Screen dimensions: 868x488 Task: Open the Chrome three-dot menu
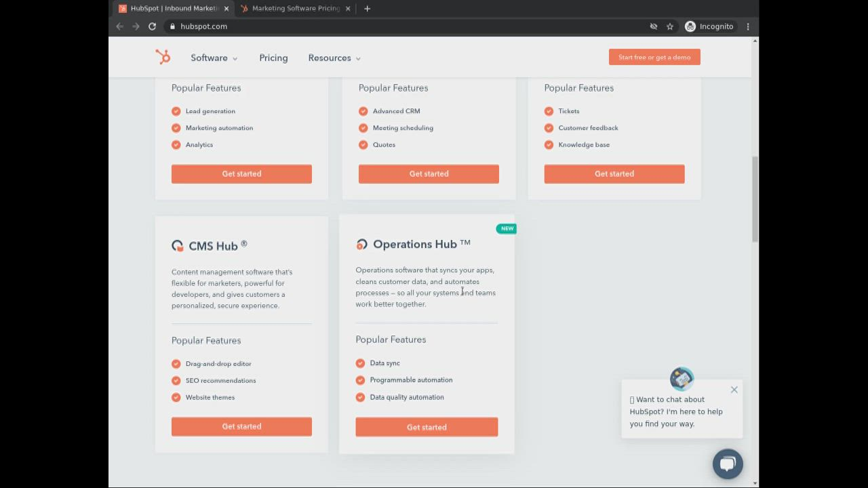point(748,26)
